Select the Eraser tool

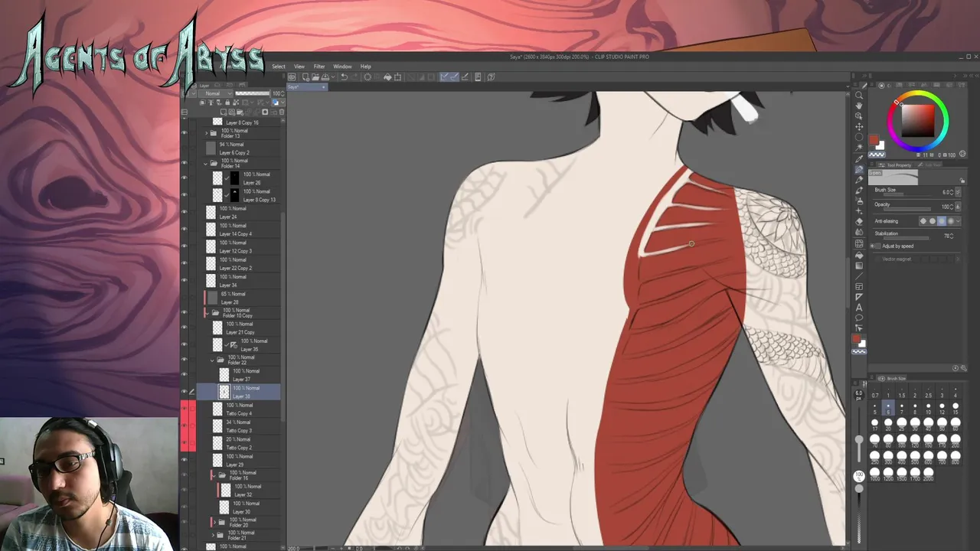click(x=859, y=221)
